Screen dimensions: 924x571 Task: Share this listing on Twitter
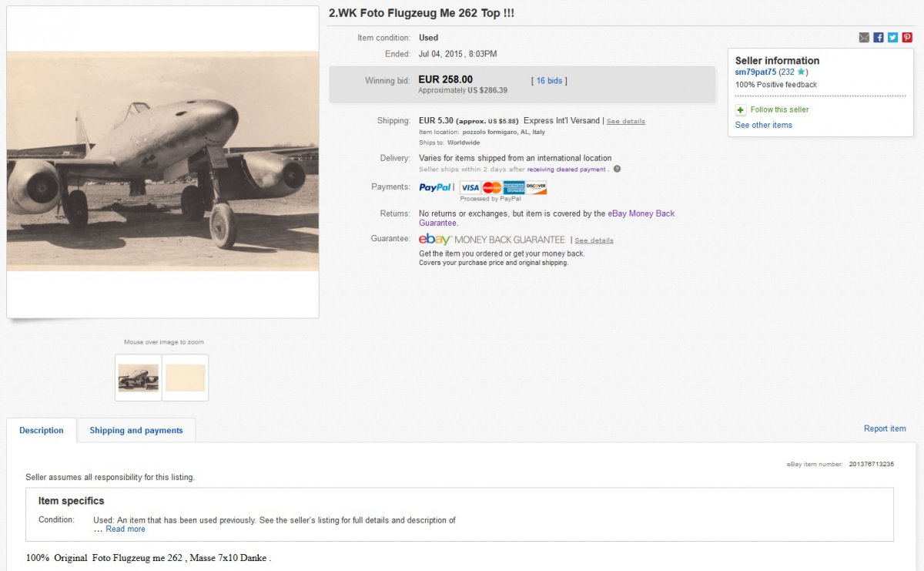click(892, 38)
